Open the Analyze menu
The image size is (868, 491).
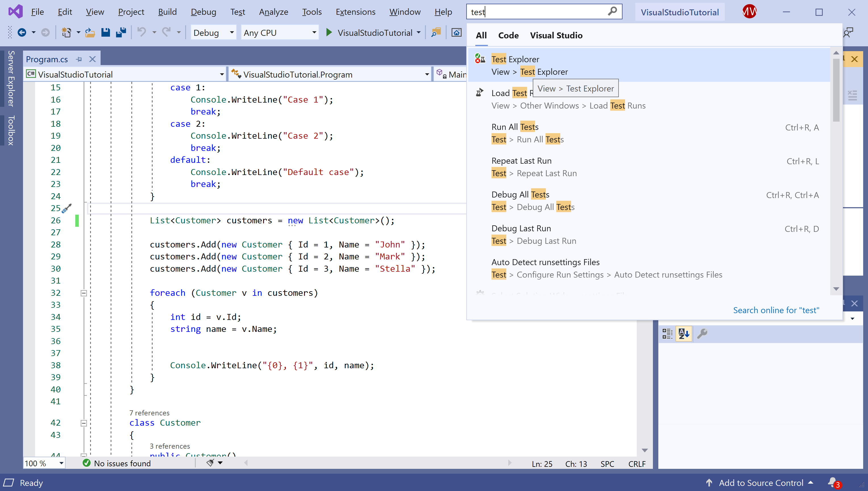(273, 12)
